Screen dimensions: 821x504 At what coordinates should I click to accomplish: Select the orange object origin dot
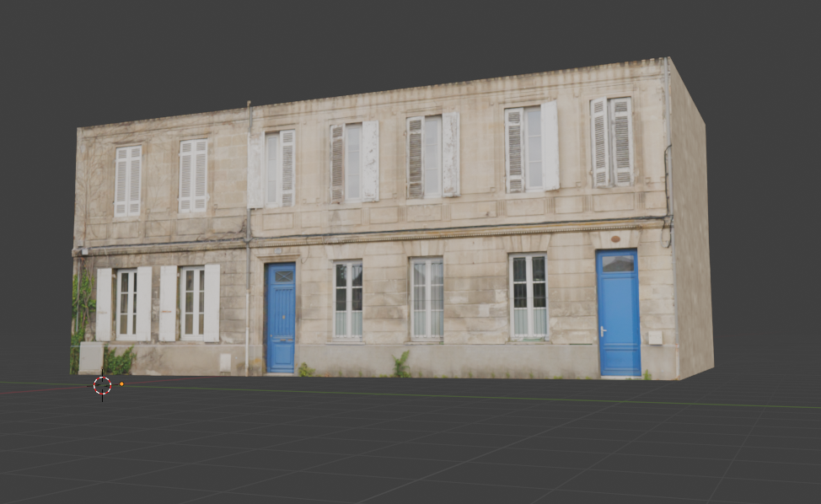(121, 384)
